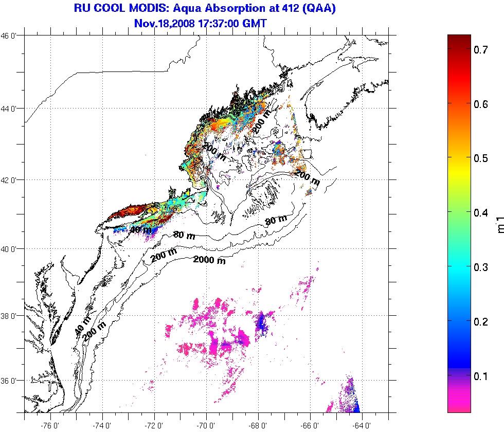Click the '40m' contour label beside Long Island
Image resolution: width=504 pixels, height=432 pixels.
point(141,229)
